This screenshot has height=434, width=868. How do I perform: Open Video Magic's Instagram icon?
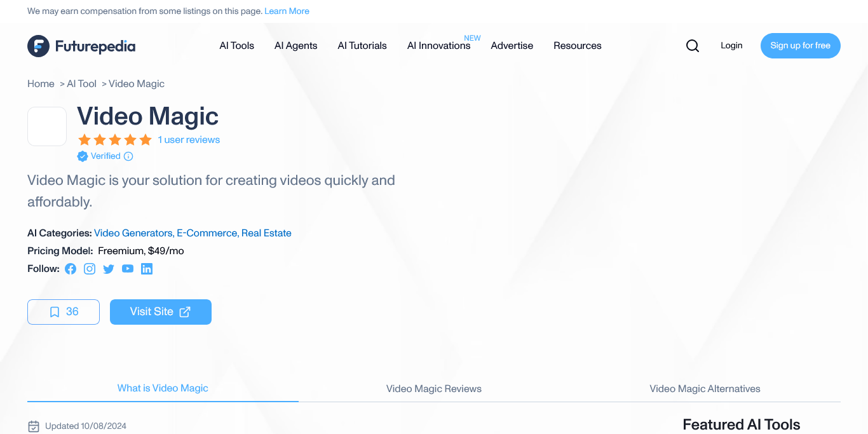(x=90, y=269)
